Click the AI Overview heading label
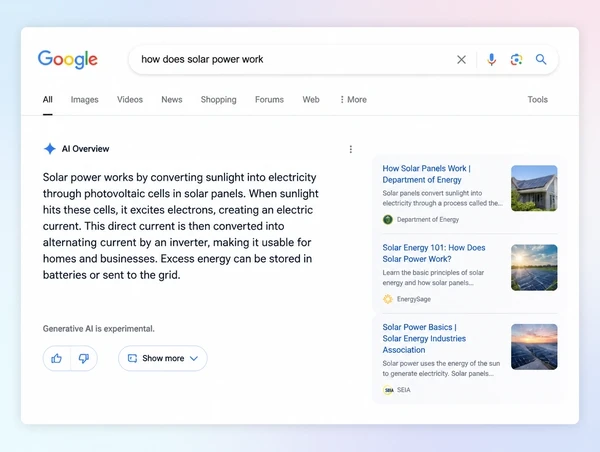 [86, 149]
